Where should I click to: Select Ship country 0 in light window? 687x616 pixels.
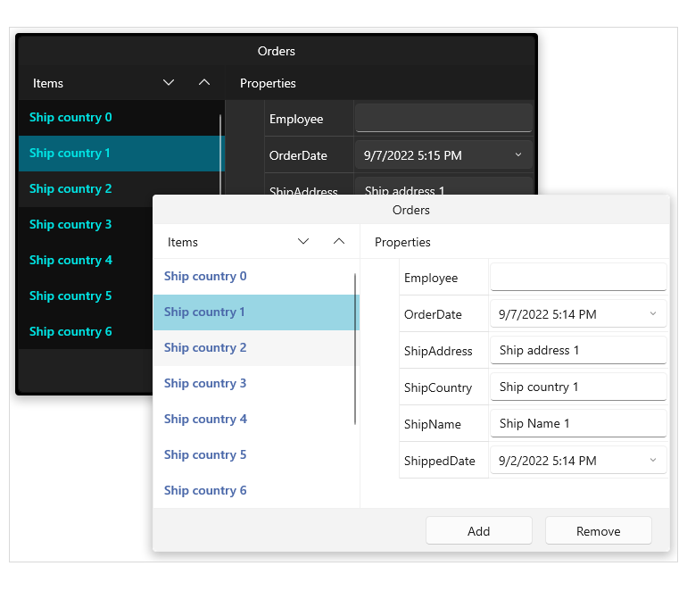(254, 276)
